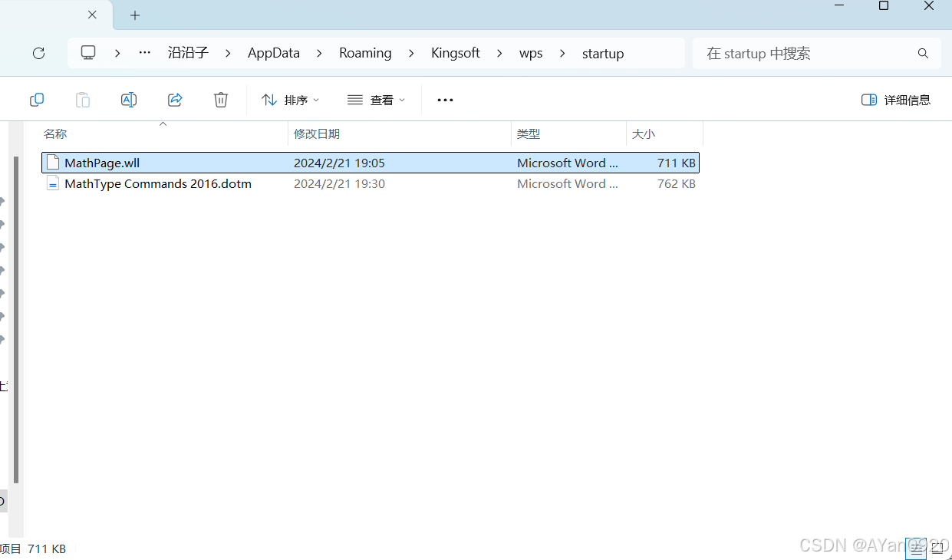Switch to details list view icon in status bar
This screenshot has width=952, height=560.
pos(916,548)
